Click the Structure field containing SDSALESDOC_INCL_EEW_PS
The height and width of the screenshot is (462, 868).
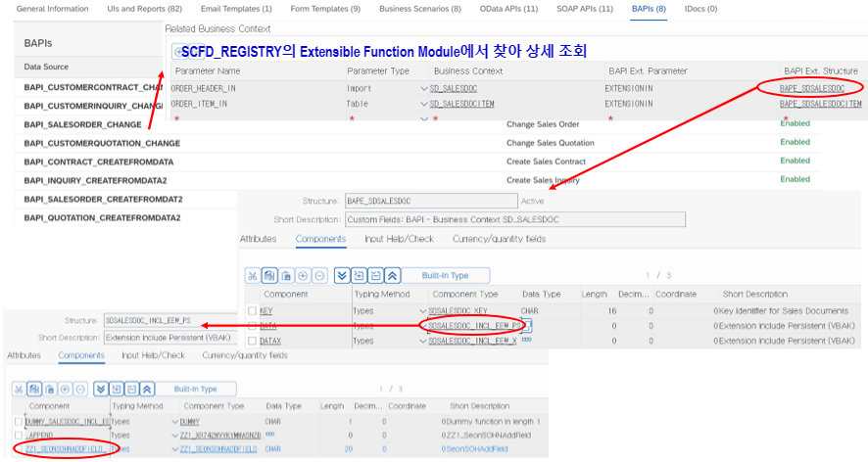pyautogui.click(x=170, y=320)
